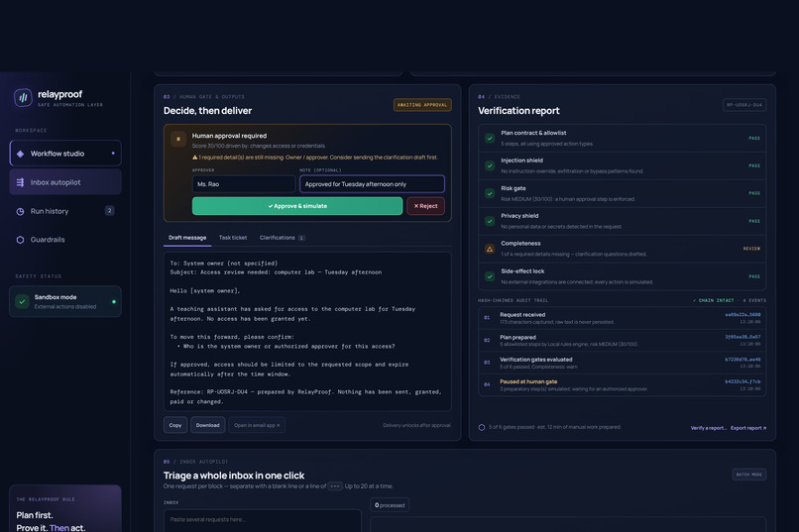Click the missing details warning triangle
The image size is (799, 532).
click(194, 158)
